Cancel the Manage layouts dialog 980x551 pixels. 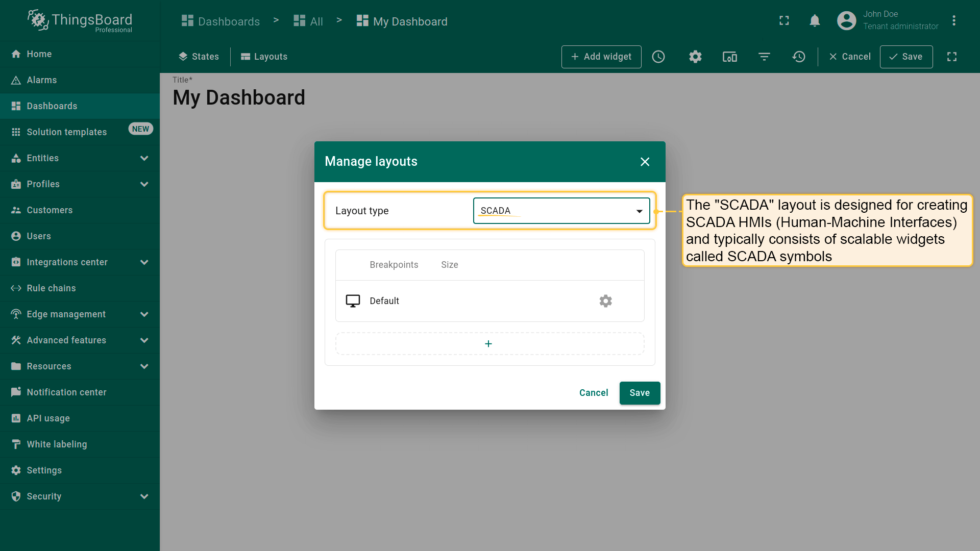[x=594, y=393]
